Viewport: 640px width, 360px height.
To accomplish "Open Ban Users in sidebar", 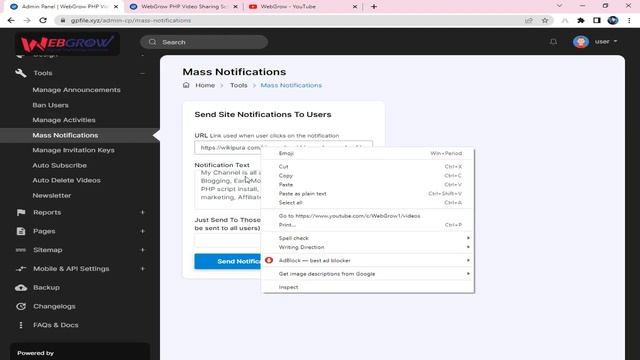I will (x=51, y=105).
